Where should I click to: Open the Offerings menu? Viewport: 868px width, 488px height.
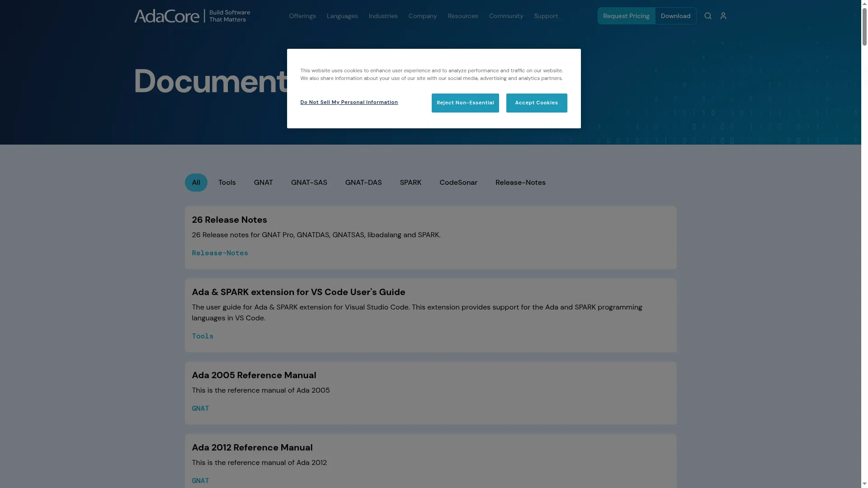(x=302, y=16)
